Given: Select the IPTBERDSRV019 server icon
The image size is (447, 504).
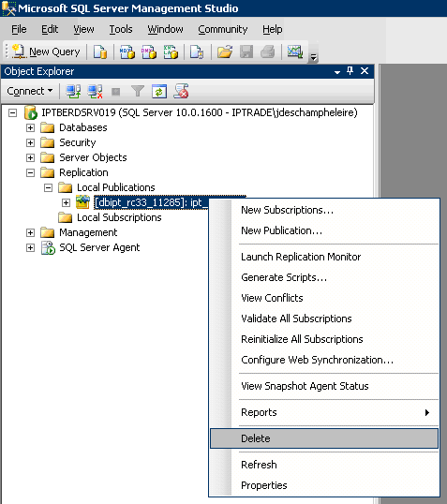Looking at the screenshot, I should (x=31, y=112).
